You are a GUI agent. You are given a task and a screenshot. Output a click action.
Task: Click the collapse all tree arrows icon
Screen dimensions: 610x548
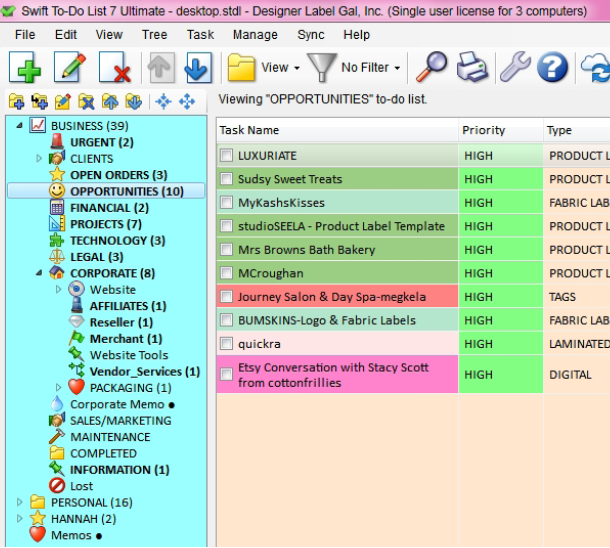(x=163, y=102)
